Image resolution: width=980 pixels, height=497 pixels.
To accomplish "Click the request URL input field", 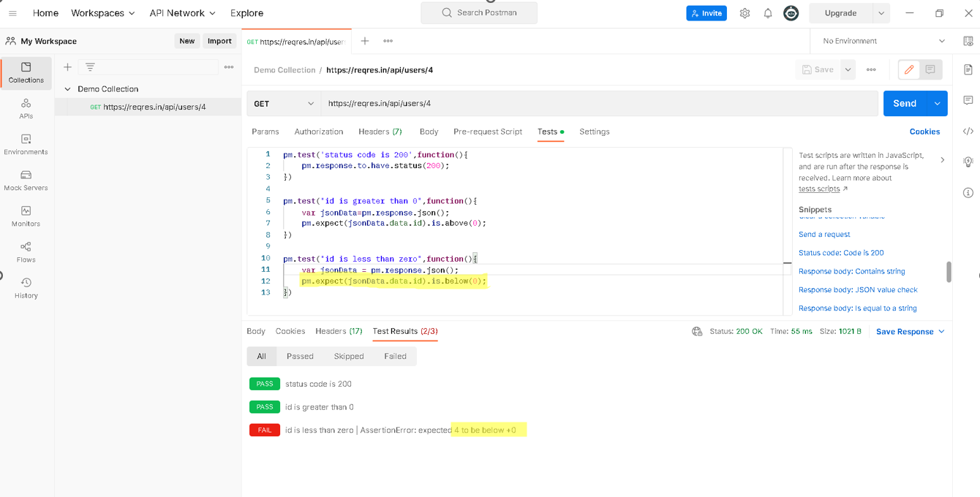I will coord(599,104).
